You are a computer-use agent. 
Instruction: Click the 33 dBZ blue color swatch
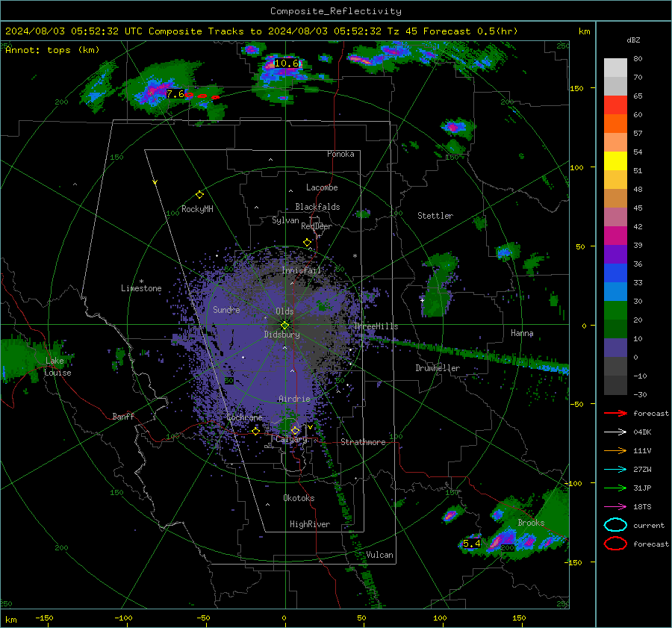click(615, 273)
